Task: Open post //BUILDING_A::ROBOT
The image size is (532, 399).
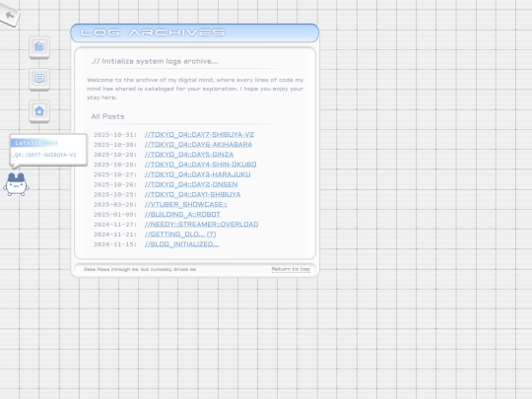Action: point(182,215)
